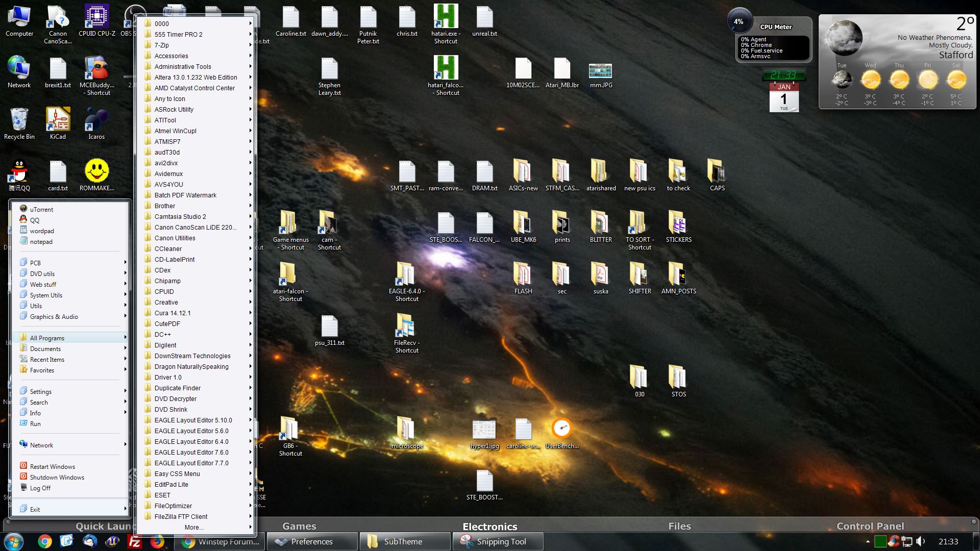Expand the Graphics & Audio submenu
Screen dimensions: 980x551
pyautogui.click(x=54, y=317)
